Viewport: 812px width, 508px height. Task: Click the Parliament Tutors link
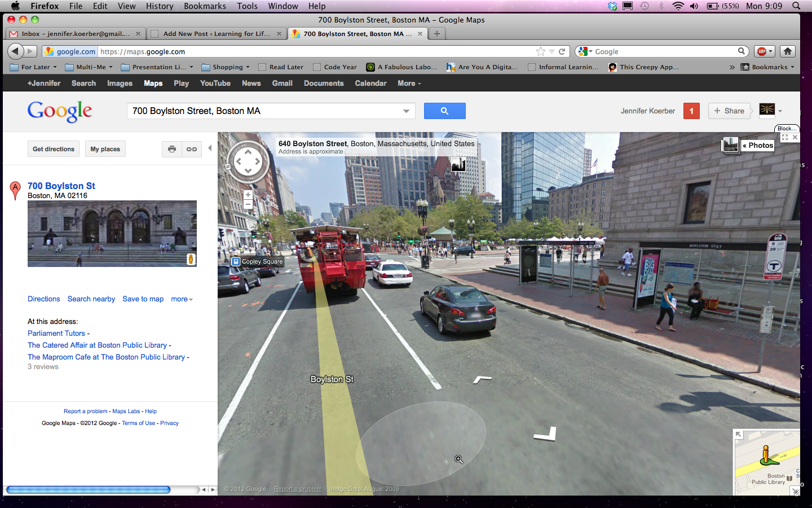coord(56,333)
